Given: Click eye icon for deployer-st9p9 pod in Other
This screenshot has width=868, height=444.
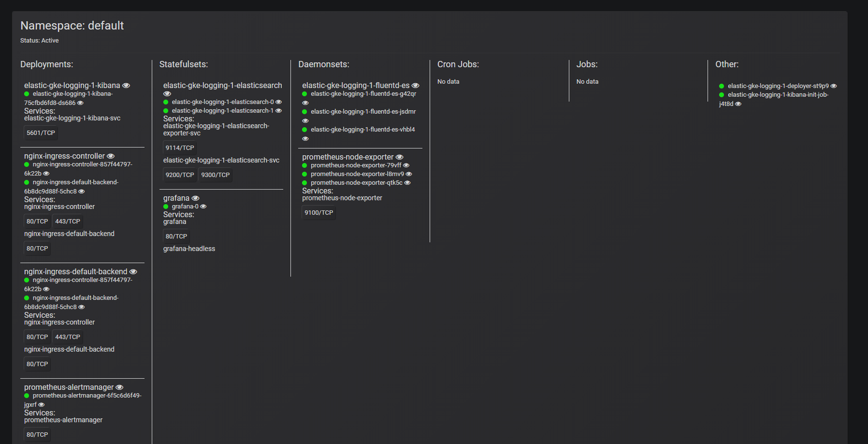Looking at the screenshot, I should tap(833, 86).
